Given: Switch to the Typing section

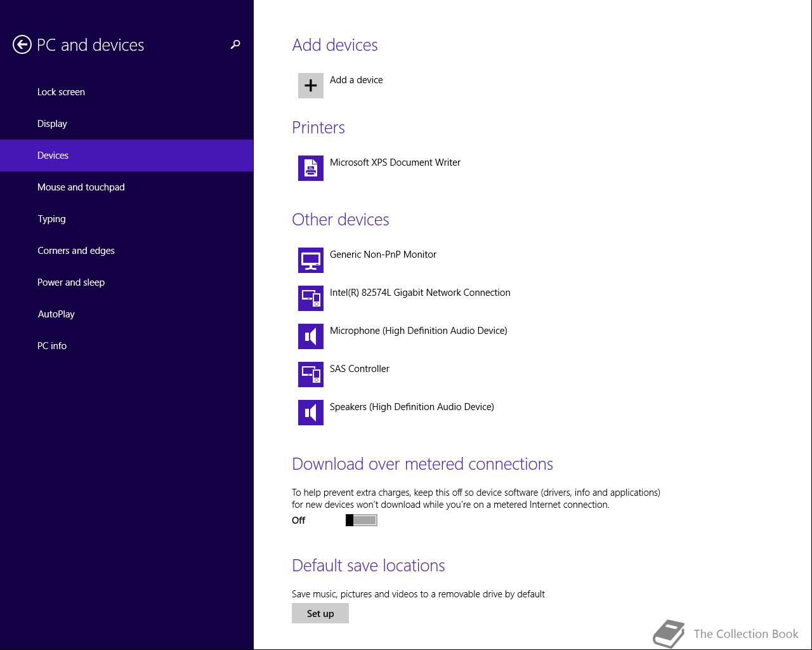Looking at the screenshot, I should pos(51,219).
